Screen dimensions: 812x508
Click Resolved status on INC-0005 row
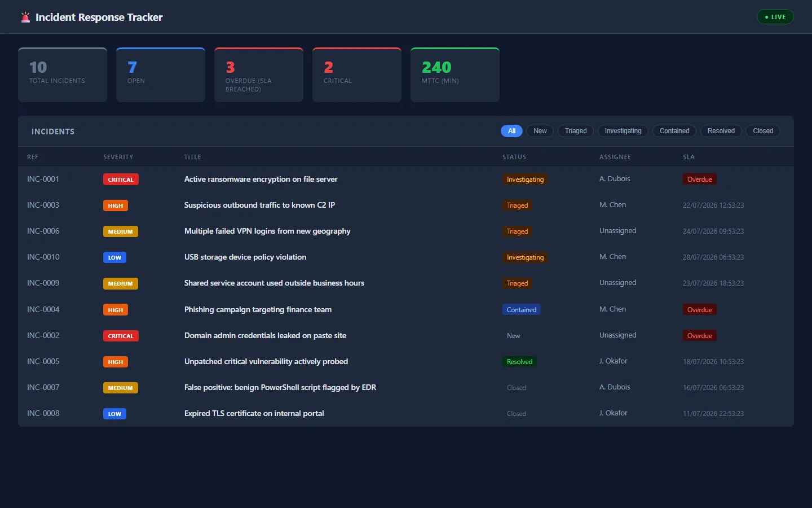tap(519, 362)
